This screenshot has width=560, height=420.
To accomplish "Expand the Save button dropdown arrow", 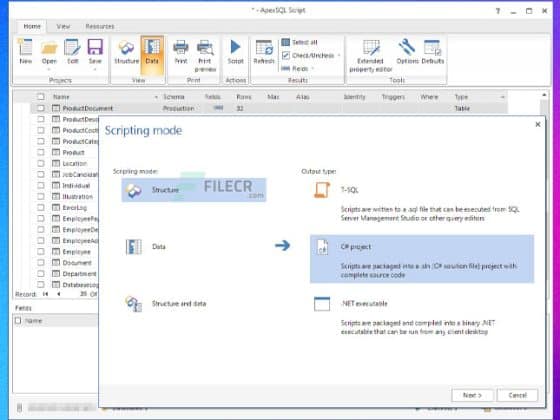I will (x=95, y=70).
